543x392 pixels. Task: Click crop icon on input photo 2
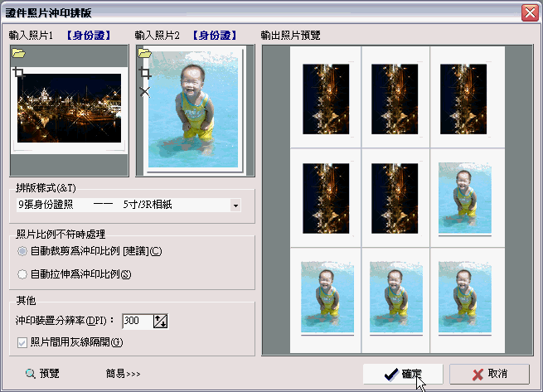tap(145, 73)
